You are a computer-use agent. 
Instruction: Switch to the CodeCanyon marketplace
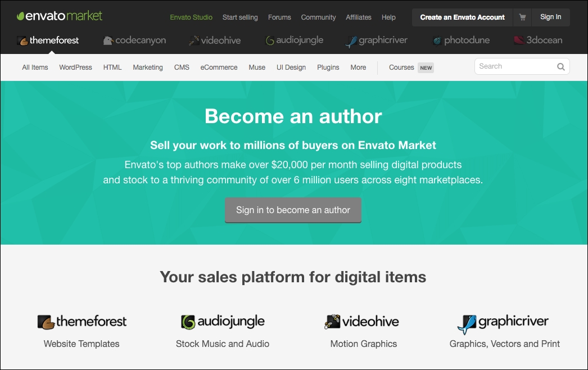[134, 40]
